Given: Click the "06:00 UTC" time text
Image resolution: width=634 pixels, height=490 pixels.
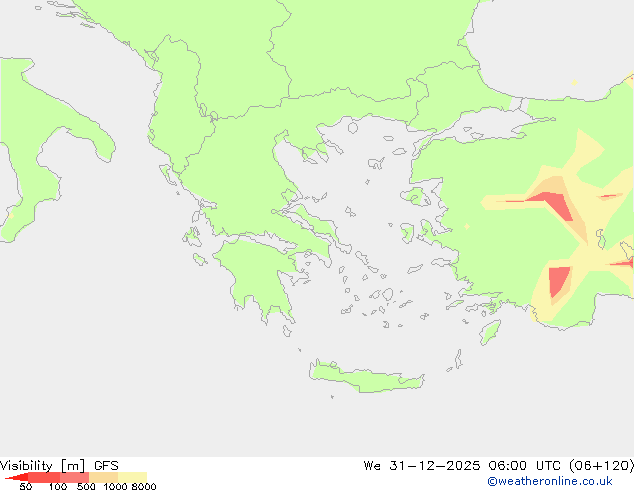Looking at the screenshot, I should [x=524, y=466].
